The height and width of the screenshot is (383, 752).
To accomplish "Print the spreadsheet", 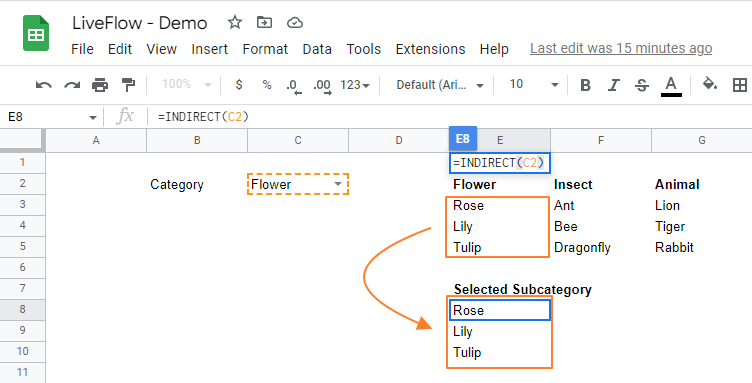I will pyautogui.click(x=100, y=85).
